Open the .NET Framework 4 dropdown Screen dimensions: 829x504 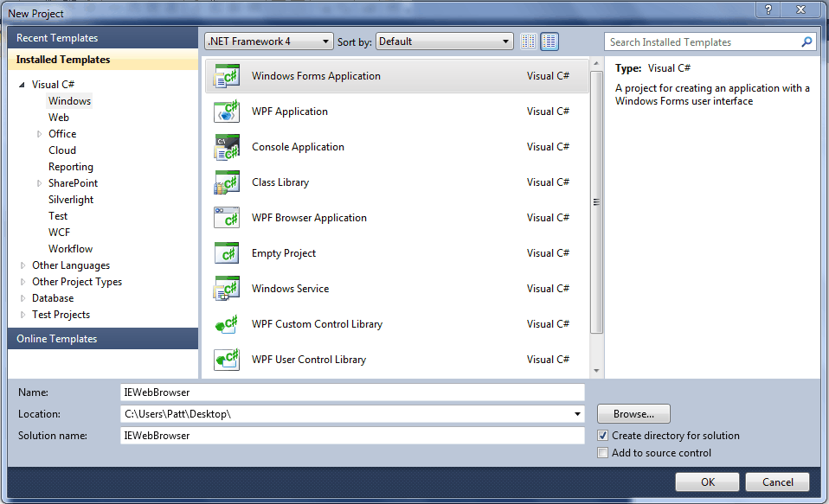click(268, 41)
